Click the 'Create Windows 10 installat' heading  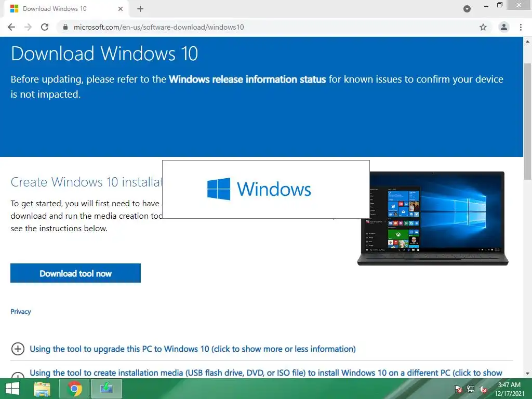[87, 182]
